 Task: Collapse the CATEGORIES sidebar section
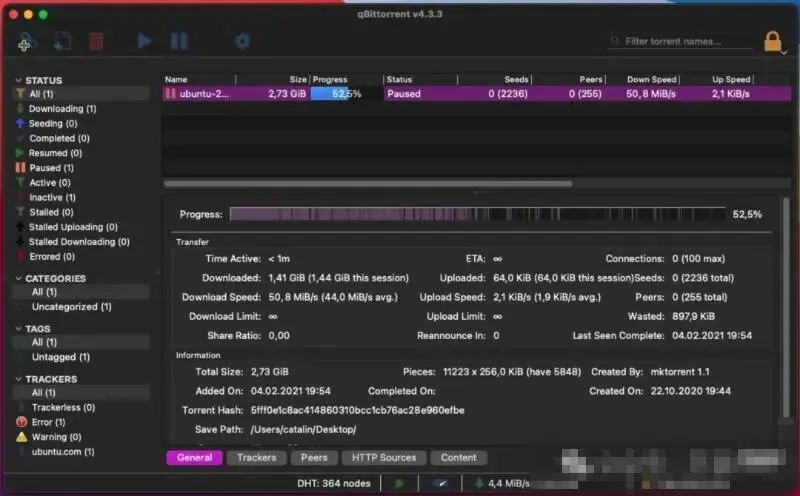click(18, 278)
